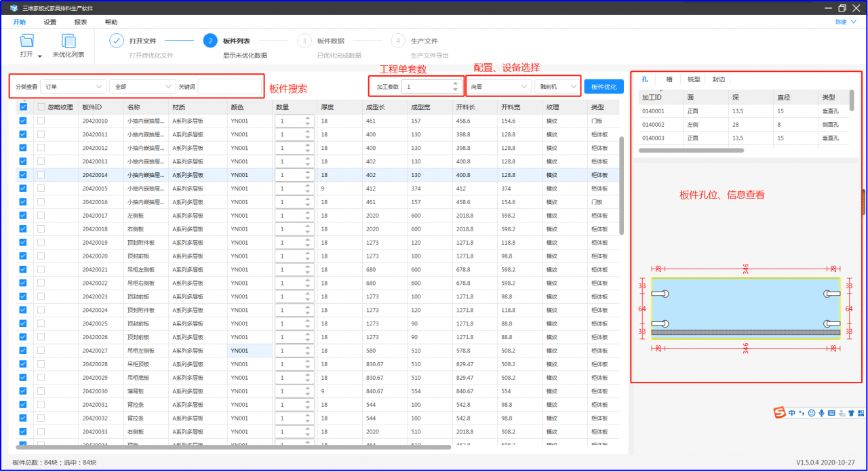
Task: Click the step 1 checkmark circle
Action: pos(117,41)
